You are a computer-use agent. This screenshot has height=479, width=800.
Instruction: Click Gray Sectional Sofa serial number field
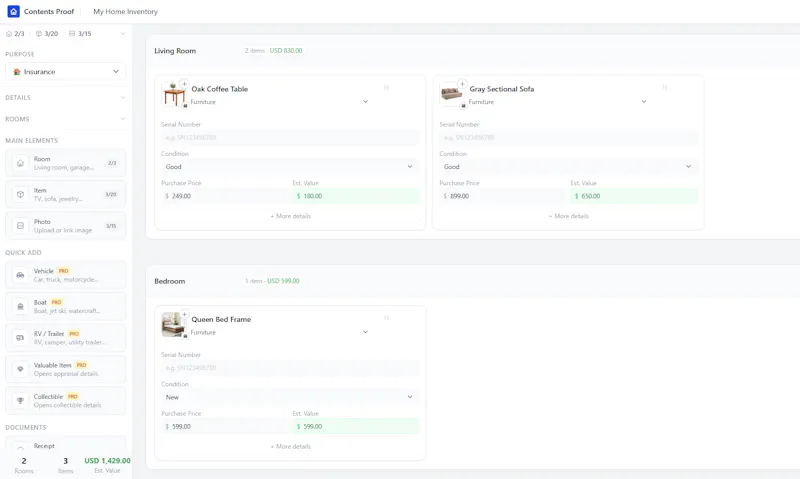[x=568, y=138]
